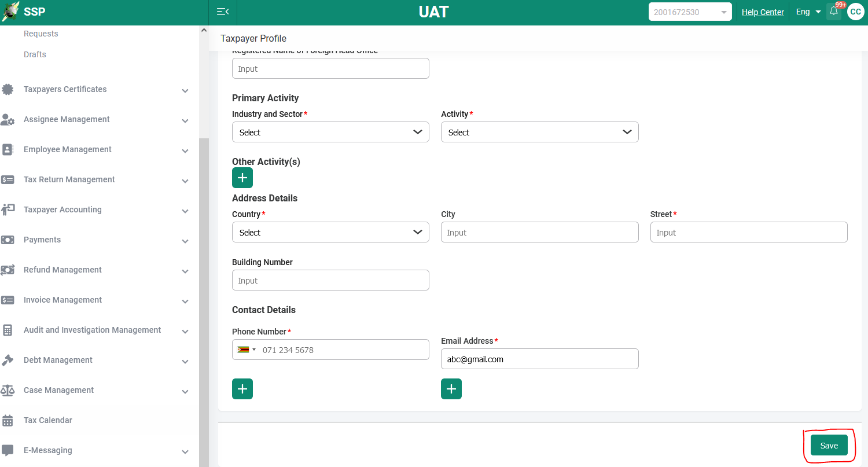This screenshot has width=868, height=467.
Task: Add another email address with plus icon
Action: point(451,389)
